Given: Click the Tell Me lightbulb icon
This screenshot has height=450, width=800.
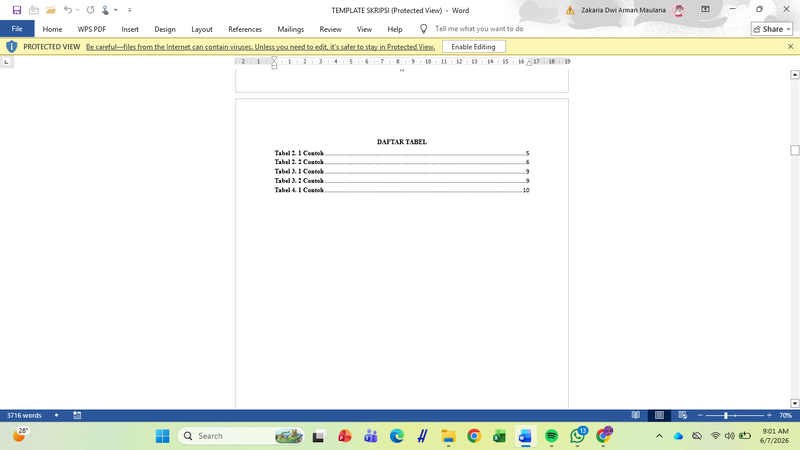Looking at the screenshot, I should tap(423, 29).
